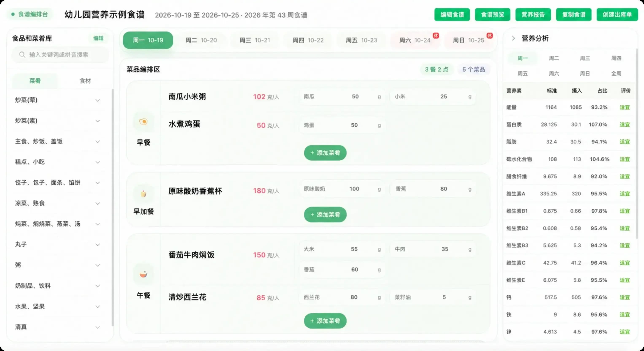This screenshot has height=351, width=644.
Task: Click the 食谱预览 button
Action: point(493,15)
